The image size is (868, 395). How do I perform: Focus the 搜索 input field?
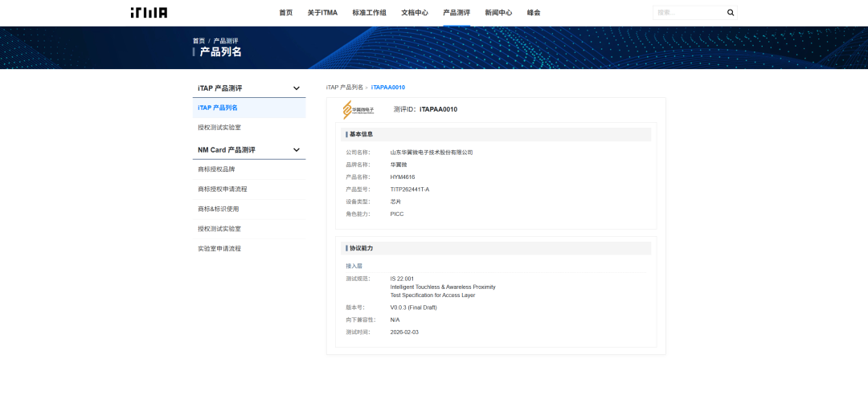point(690,13)
